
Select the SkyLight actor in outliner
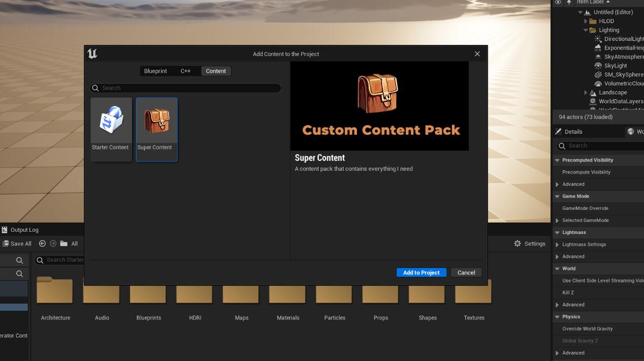615,66
